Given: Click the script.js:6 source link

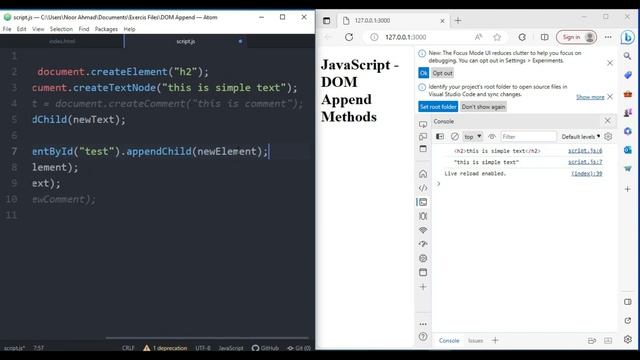Looking at the screenshot, I should pos(585,151).
